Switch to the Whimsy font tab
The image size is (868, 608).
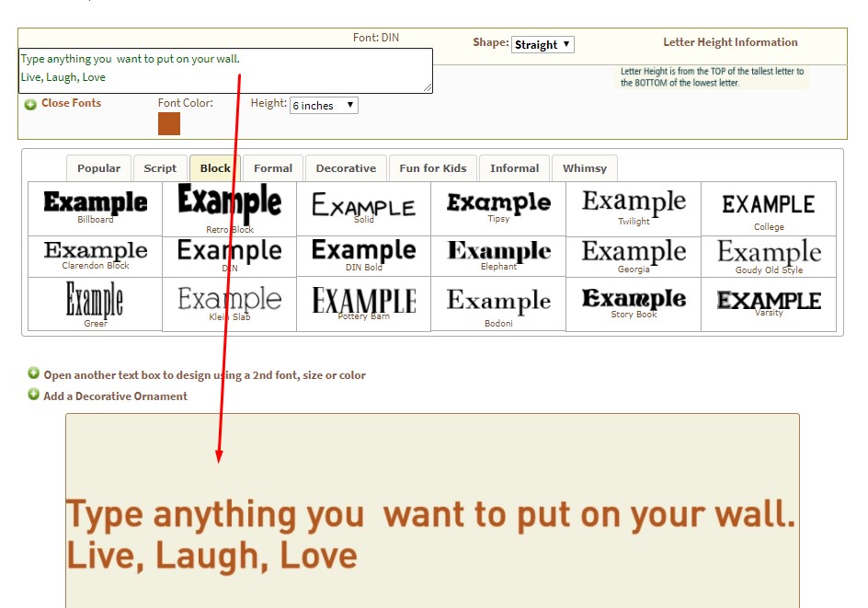(x=585, y=168)
